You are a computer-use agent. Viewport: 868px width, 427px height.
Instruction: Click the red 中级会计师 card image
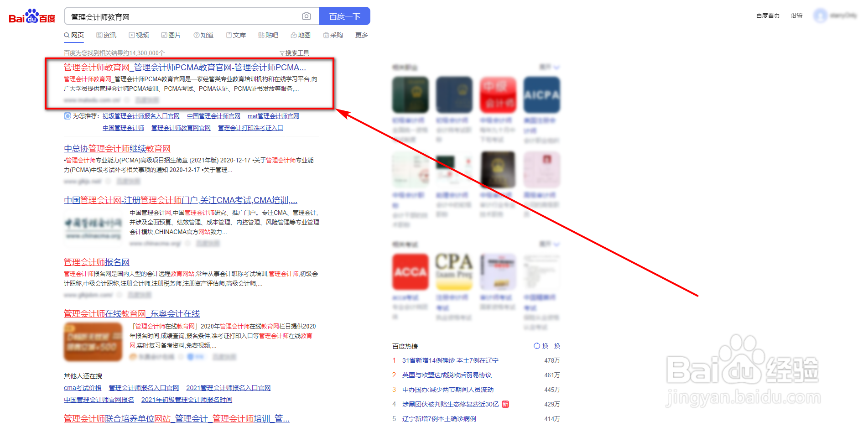click(498, 95)
